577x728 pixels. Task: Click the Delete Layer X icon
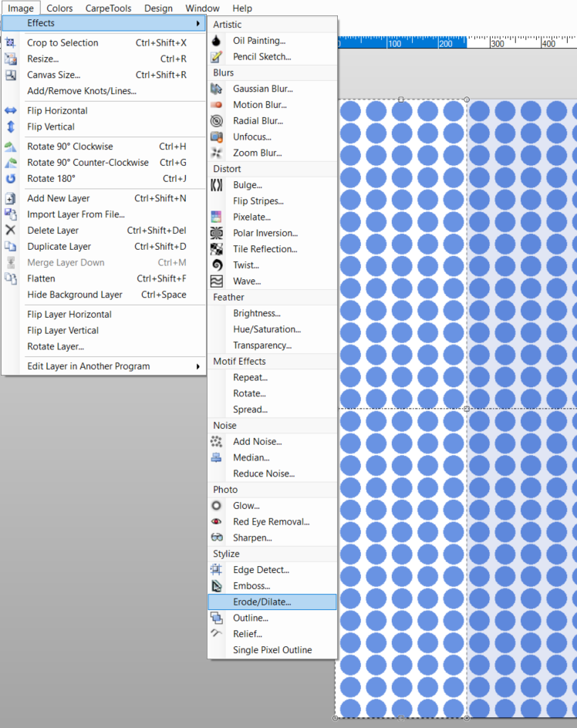tap(11, 231)
